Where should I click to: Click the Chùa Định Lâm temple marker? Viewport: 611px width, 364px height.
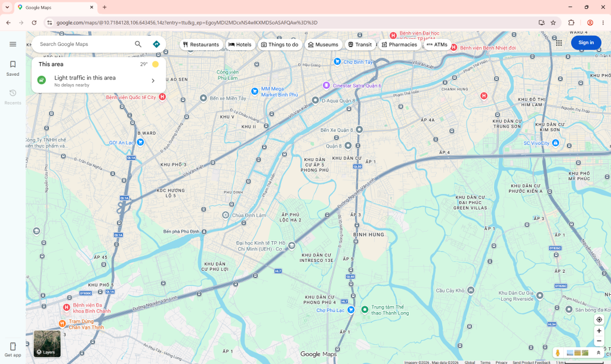point(225,215)
